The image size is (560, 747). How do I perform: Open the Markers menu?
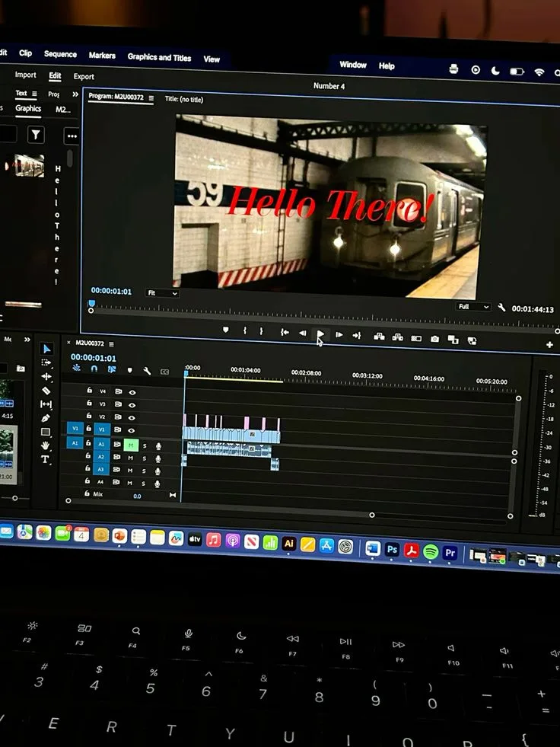point(102,56)
